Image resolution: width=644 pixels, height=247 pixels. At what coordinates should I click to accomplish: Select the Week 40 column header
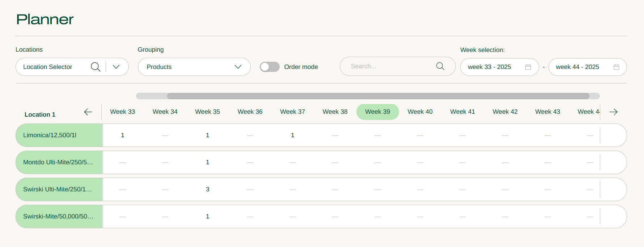point(420,112)
